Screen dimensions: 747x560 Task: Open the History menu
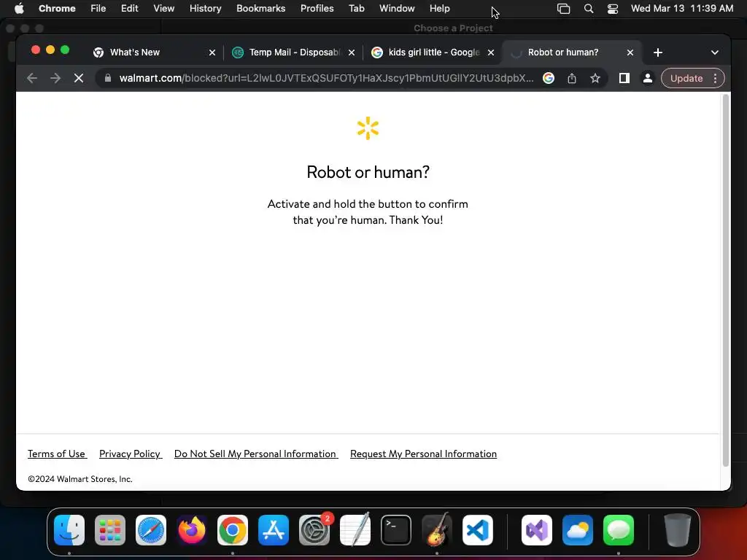205,8
